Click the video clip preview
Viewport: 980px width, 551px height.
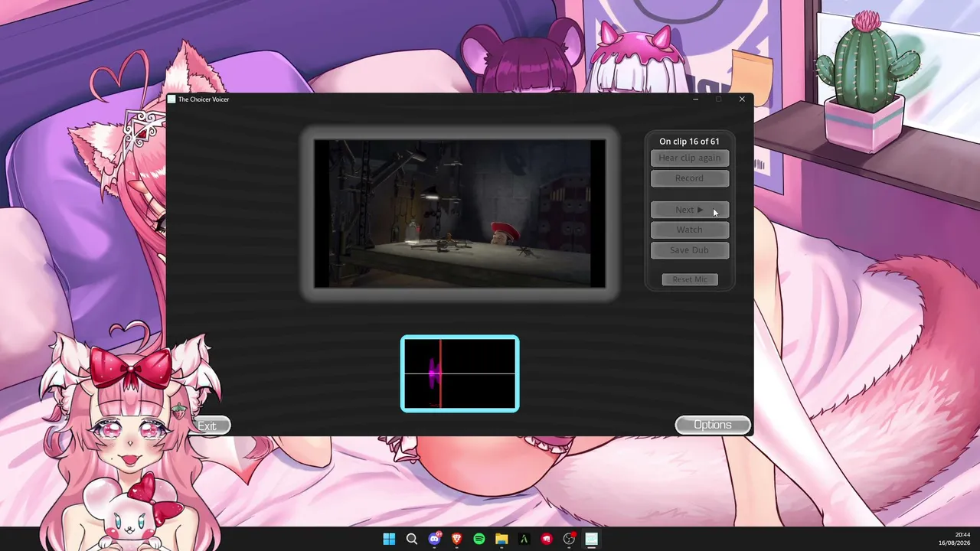pos(459,214)
